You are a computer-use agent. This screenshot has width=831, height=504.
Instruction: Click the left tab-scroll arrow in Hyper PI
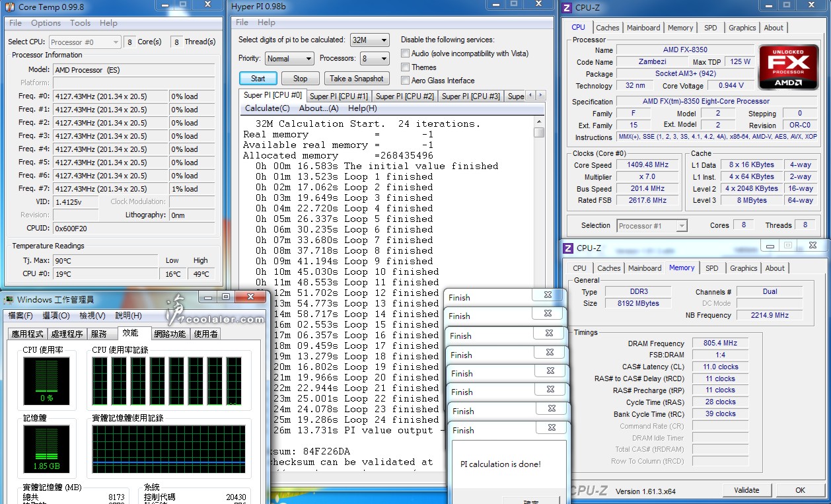[531, 96]
